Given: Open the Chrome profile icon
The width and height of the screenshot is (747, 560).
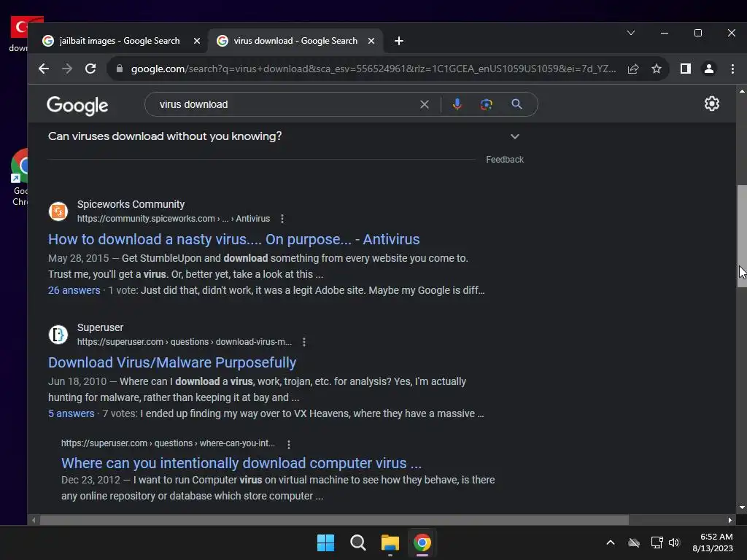Looking at the screenshot, I should (x=709, y=69).
